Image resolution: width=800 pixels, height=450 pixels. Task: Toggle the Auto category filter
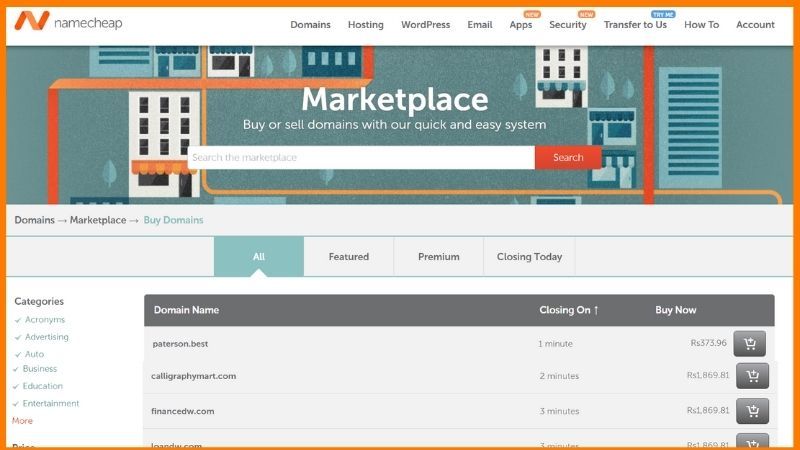tap(29, 354)
